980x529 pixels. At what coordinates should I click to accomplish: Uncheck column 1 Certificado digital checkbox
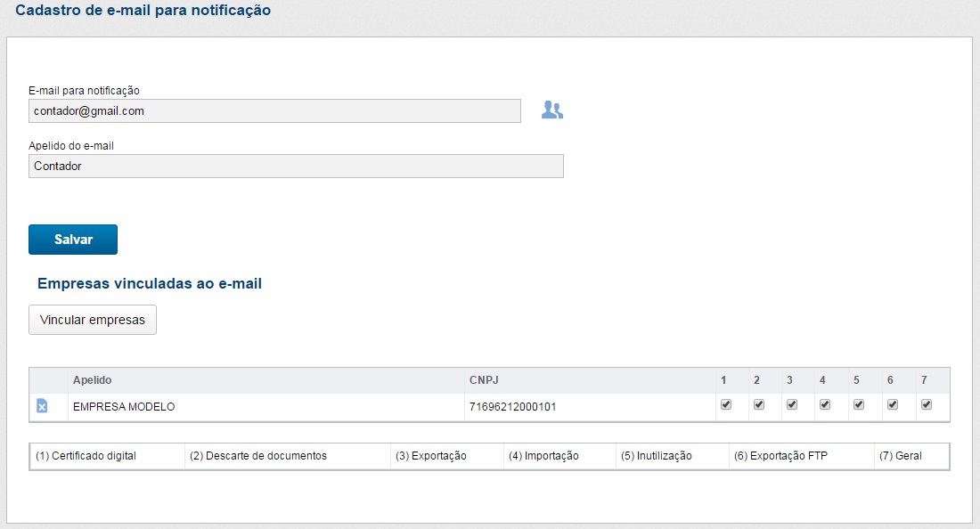[726, 404]
